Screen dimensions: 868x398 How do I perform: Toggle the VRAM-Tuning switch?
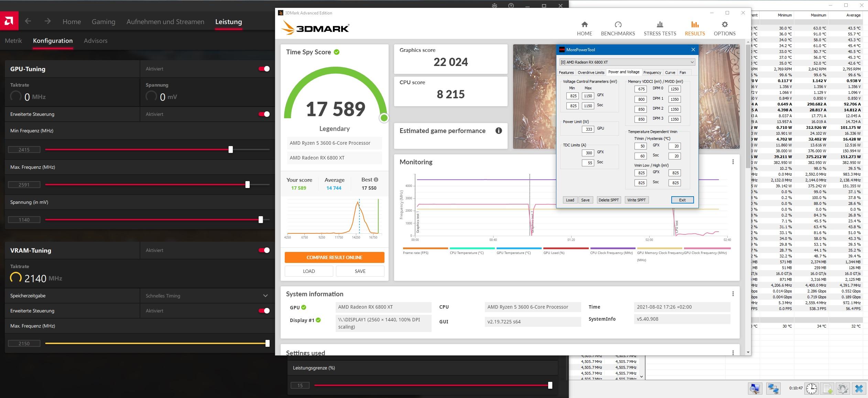point(264,250)
